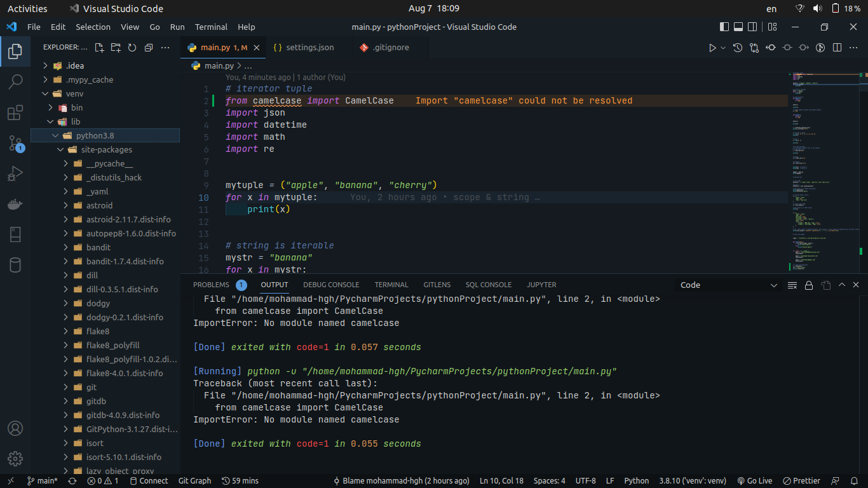Screen dimensions: 868x488
Task: Open the Run and Debug view
Action: click(15, 173)
